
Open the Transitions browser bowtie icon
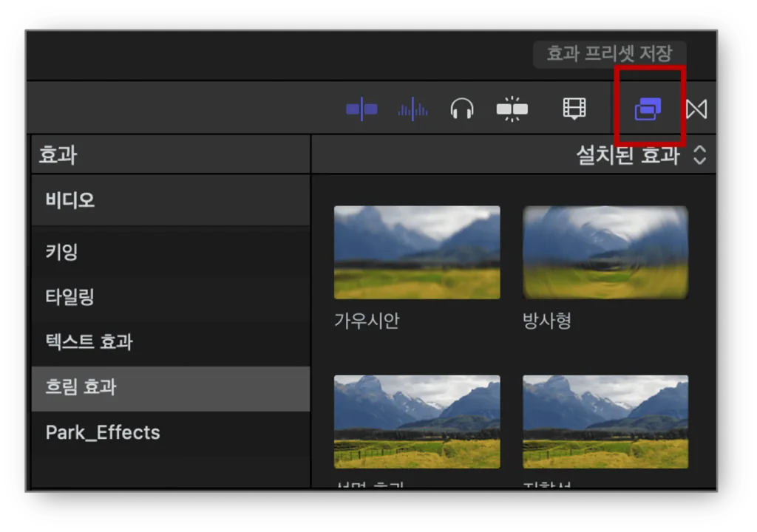(x=696, y=109)
